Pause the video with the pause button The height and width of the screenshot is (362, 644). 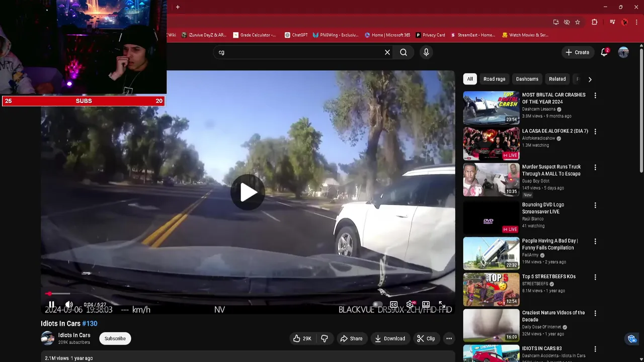click(51, 305)
